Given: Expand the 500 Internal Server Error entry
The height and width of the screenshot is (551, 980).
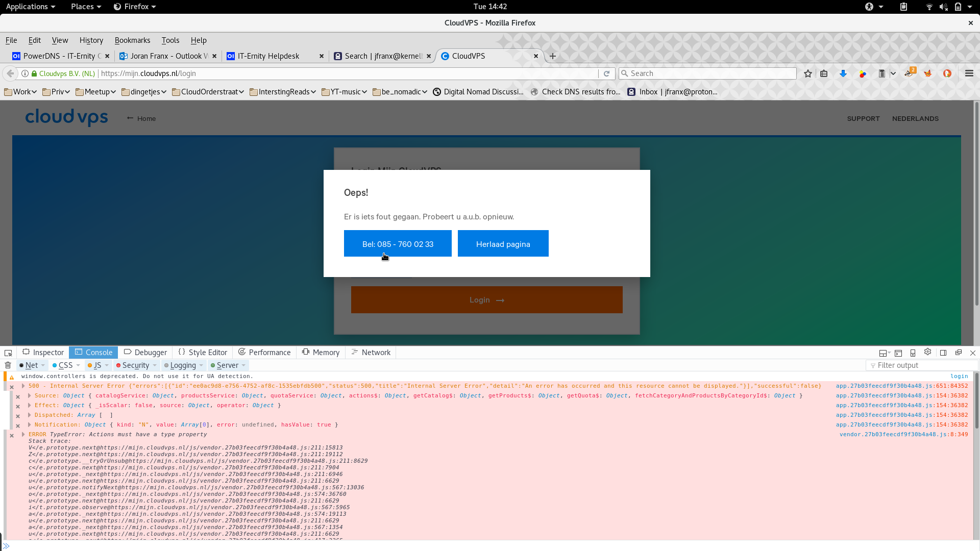Looking at the screenshot, I should click(x=23, y=386).
